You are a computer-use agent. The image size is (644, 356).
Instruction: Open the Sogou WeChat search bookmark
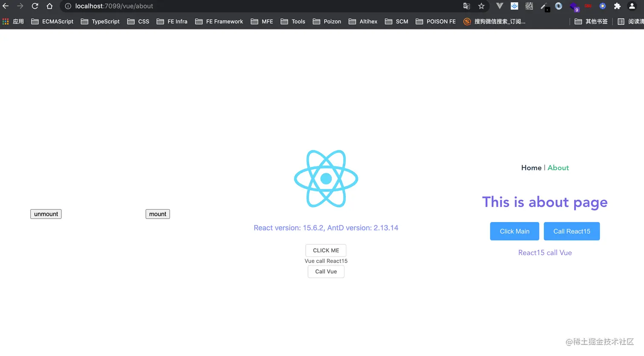(x=494, y=21)
